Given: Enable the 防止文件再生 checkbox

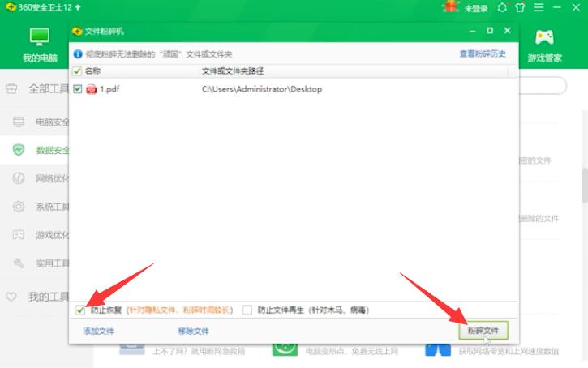Looking at the screenshot, I should (247, 310).
